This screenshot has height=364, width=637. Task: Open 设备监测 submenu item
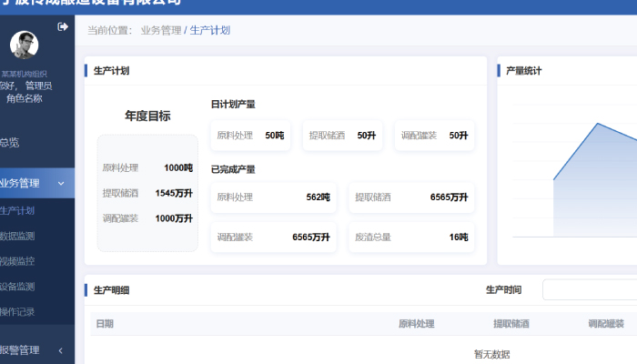pos(17,287)
